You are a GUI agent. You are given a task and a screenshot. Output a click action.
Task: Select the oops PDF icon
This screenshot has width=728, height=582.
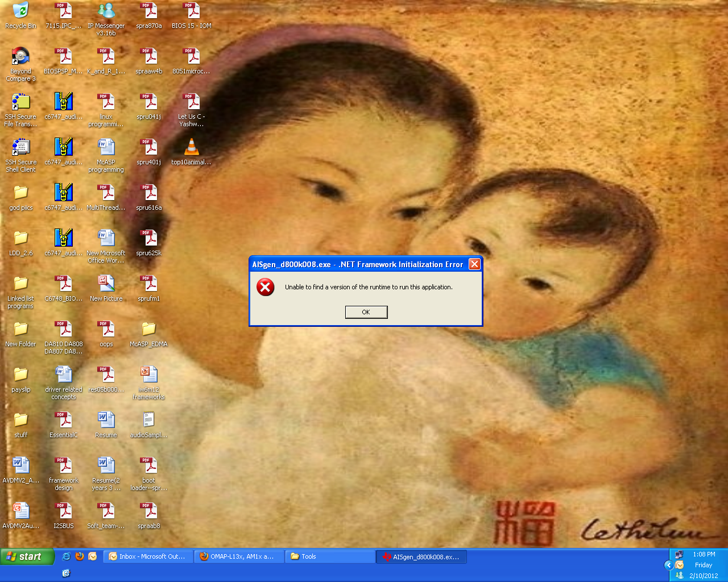(x=106, y=334)
